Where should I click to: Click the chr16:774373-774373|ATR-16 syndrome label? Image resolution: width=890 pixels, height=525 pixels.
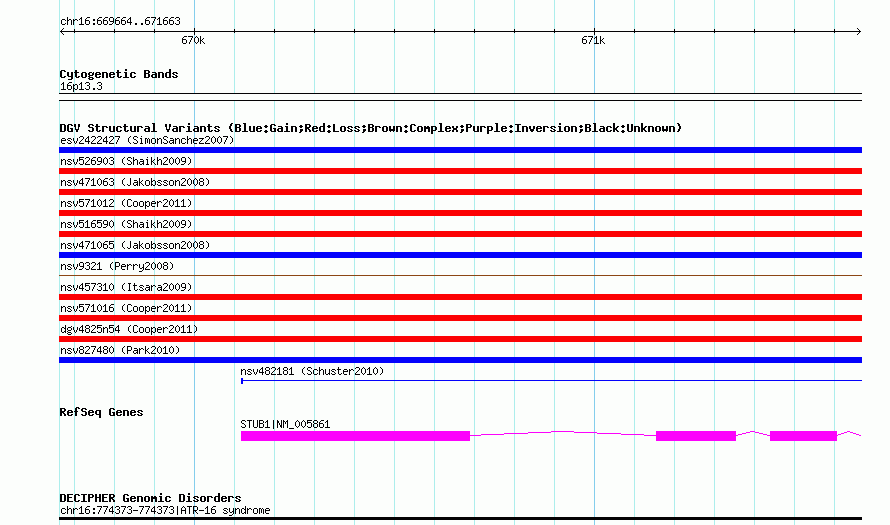click(x=165, y=510)
